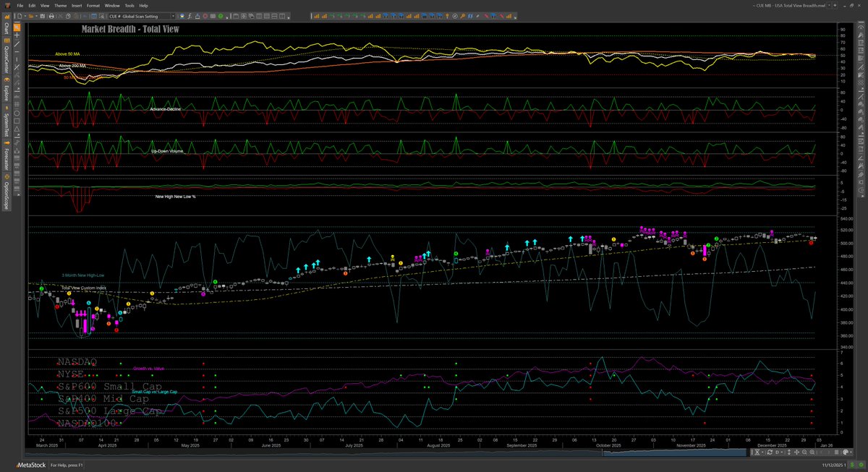The image size is (868, 472).
Task: Select the trendline drawing tool
Action: click(17, 43)
